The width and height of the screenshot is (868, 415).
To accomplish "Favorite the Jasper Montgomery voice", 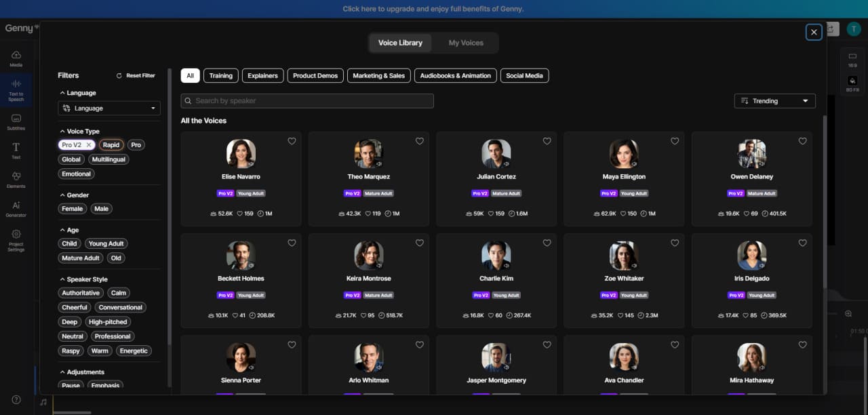I will click(547, 344).
